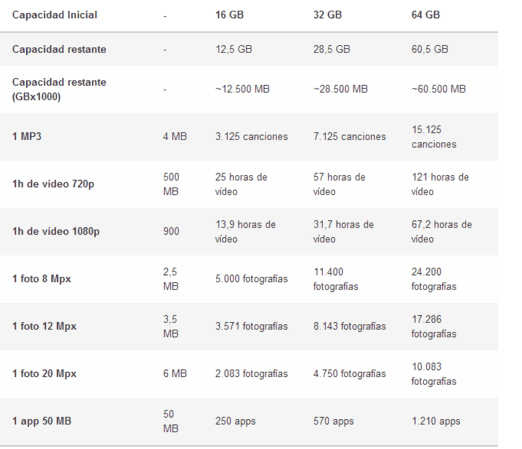This screenshot has width=522, height=449.
Task: Click the '~28.500 MB' cell
Action: coord(340,89)
